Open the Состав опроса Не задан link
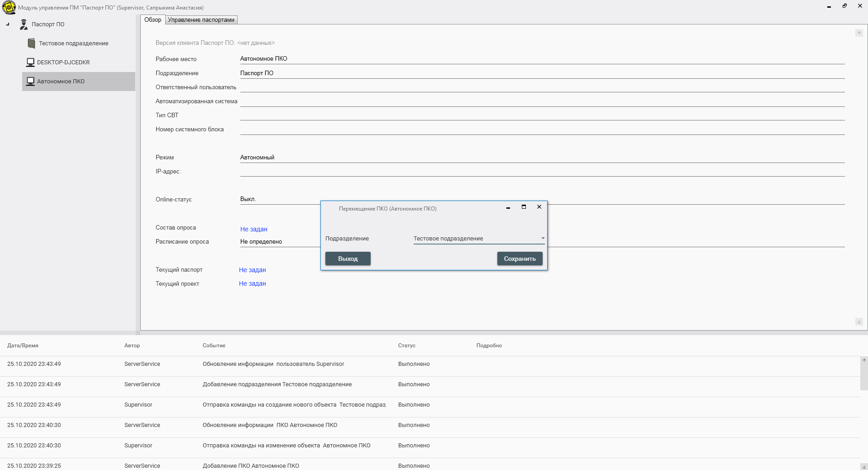The height and width of the screenshot is (470, 868). pyautogui.click(x=254, y=229)
